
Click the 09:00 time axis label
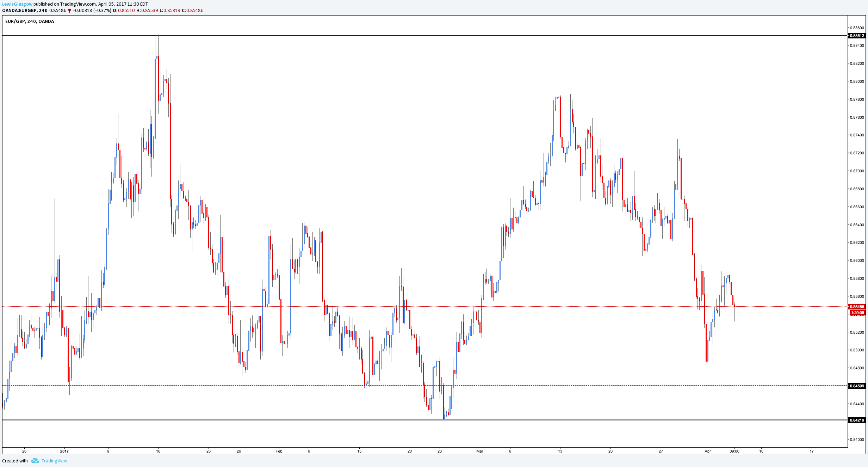[x=734, y=451]
